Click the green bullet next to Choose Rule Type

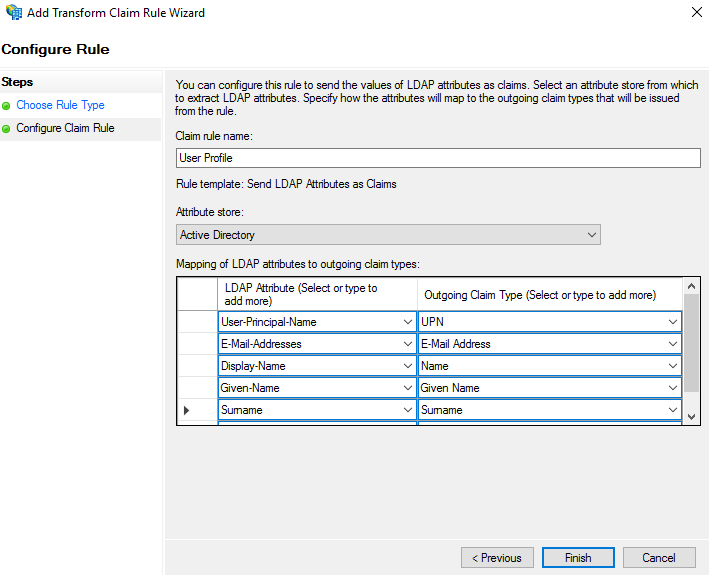pyautogui.click(x=6, y=106)
